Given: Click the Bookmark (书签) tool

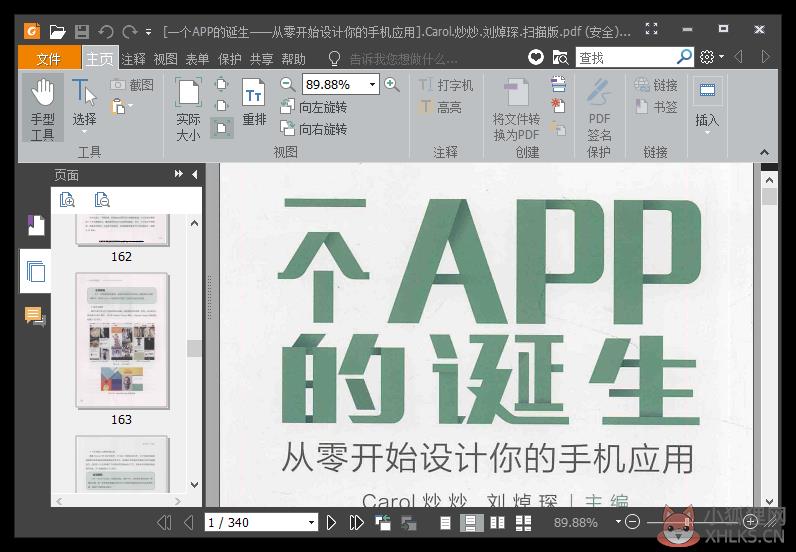Looking at the screenshot, I should pyautogui.click(x=656, y=107).
